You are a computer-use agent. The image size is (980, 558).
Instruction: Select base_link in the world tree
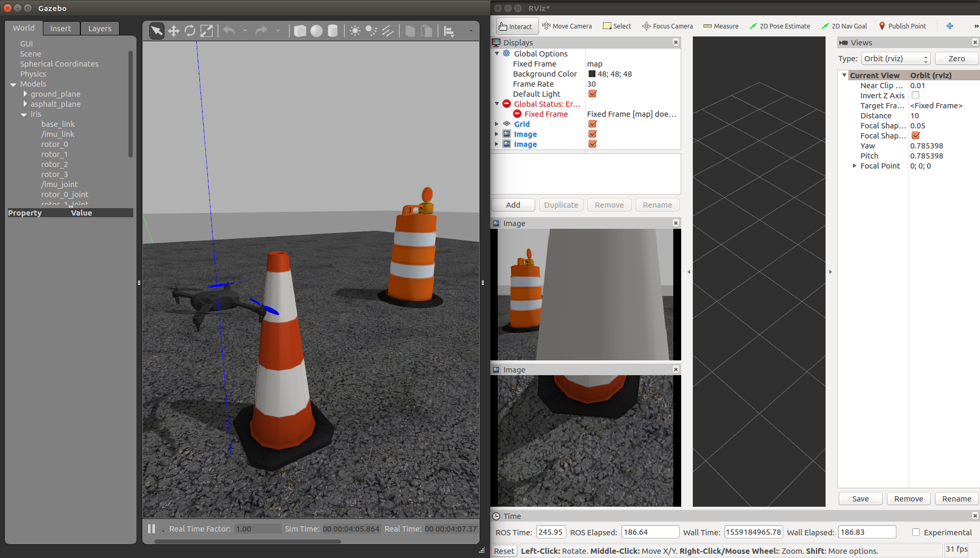click(x=58, y=124)
